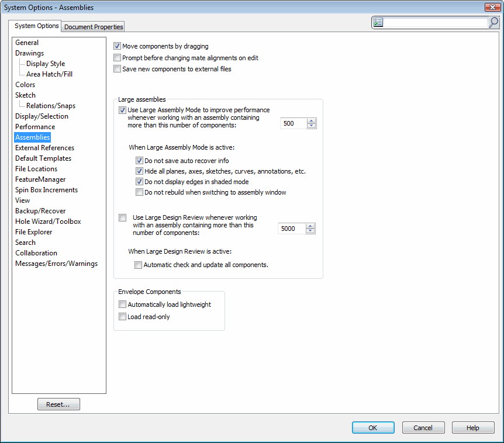Decrease the 5000 components spinner value

coord(310,231)
